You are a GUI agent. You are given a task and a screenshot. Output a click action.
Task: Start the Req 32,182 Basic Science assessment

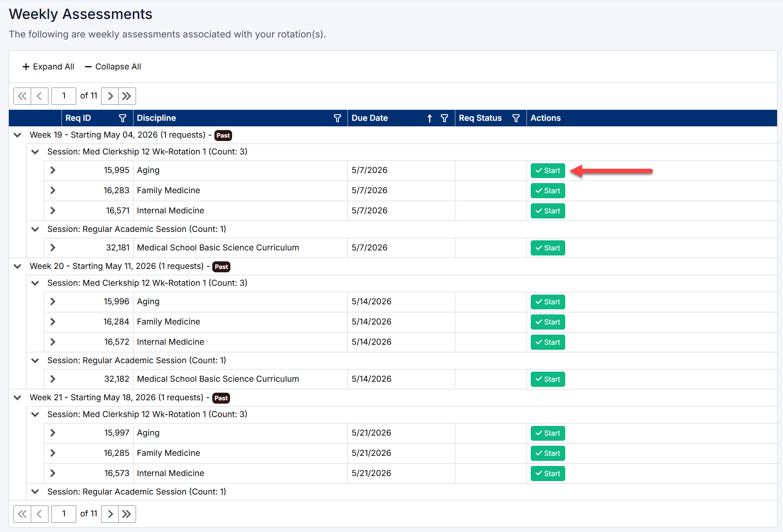[548, 379]
